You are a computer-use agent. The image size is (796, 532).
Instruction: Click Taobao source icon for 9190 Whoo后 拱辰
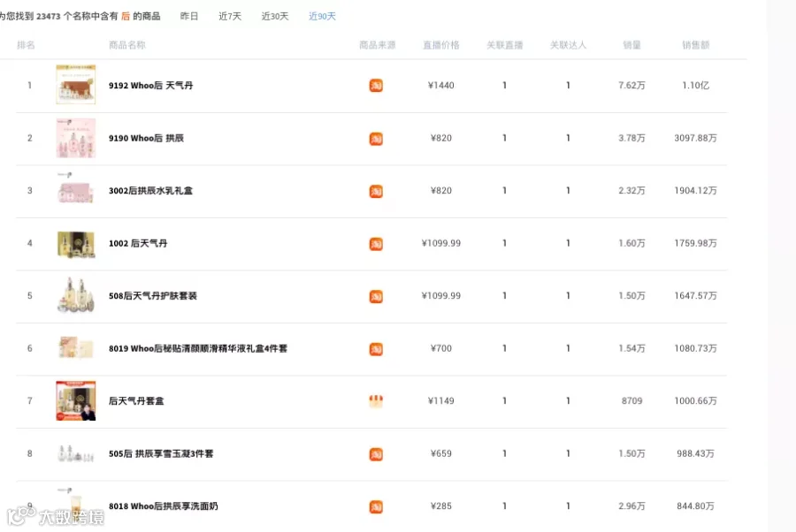click(x=376, y=139)
